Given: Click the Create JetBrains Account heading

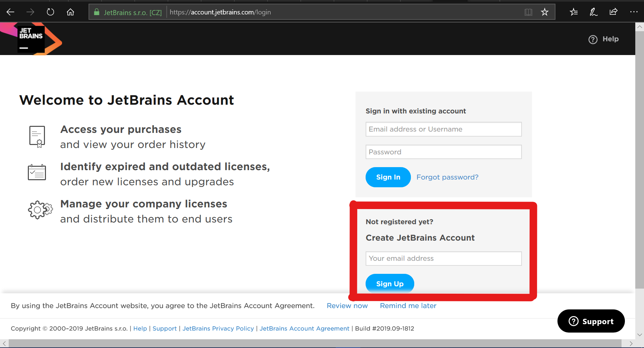Looking at the screenshot, I should pos(420,238).
